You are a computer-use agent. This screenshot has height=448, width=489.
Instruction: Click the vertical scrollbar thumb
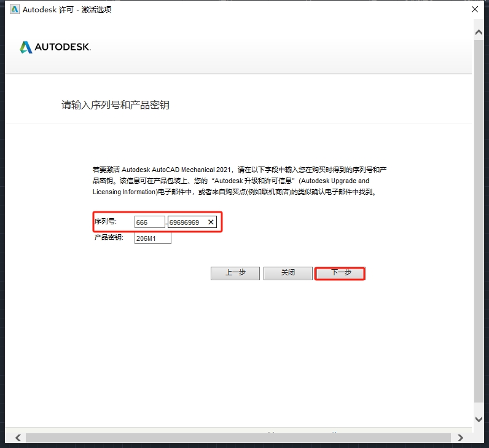pyautogui.click(x=479, y=221)
